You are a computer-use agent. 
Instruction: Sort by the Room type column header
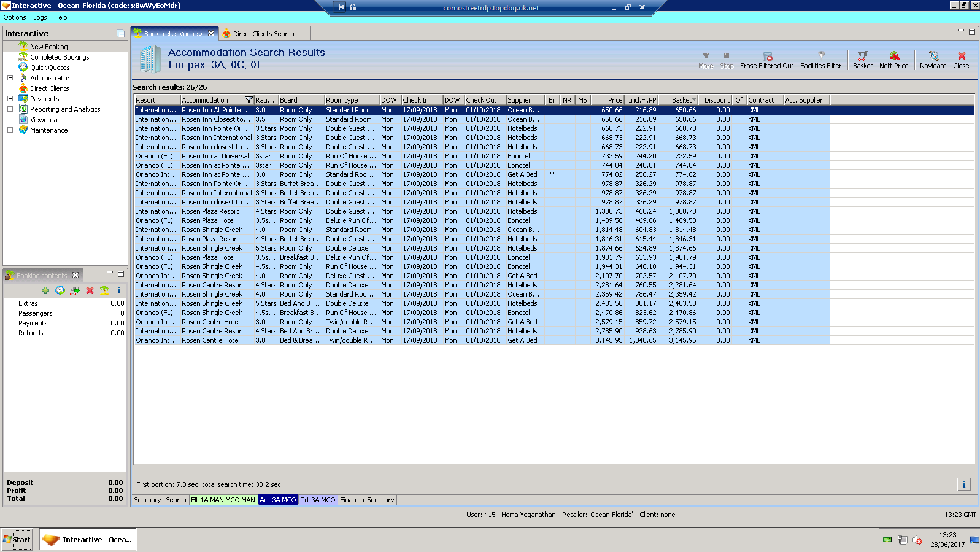pos(352,100)
